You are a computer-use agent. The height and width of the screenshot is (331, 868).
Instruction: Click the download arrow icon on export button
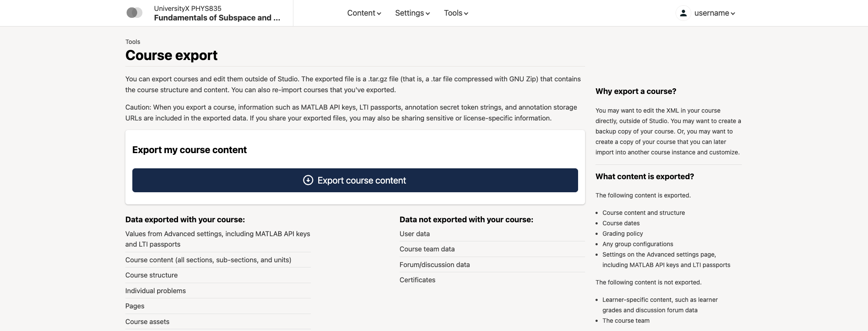point(308,180)
